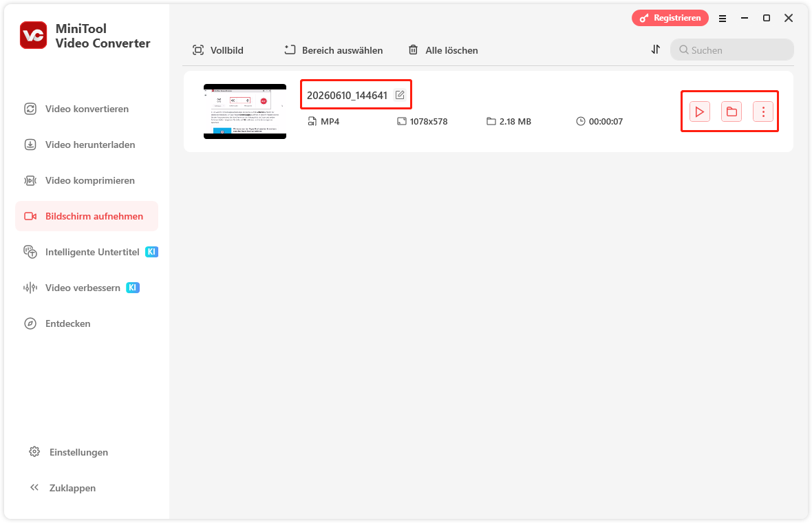
Task: Click the recording thumbnail preview
Action: [x=245, y=111]
